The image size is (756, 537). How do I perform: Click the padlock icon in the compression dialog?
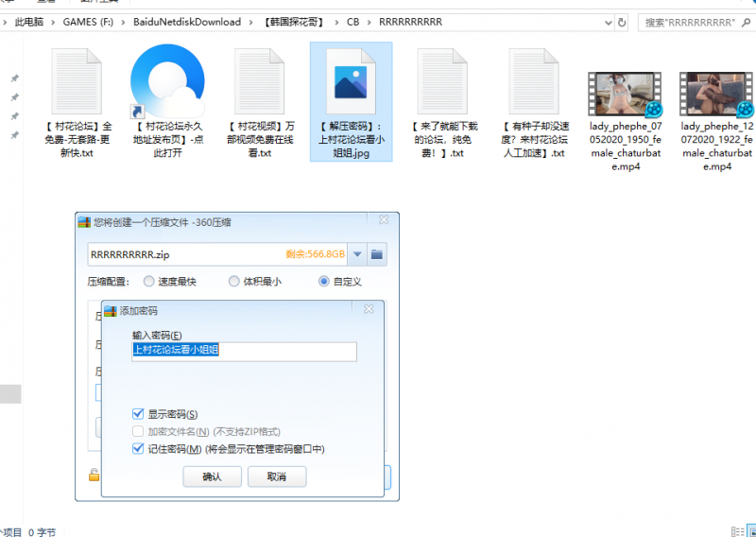[94, 476]
